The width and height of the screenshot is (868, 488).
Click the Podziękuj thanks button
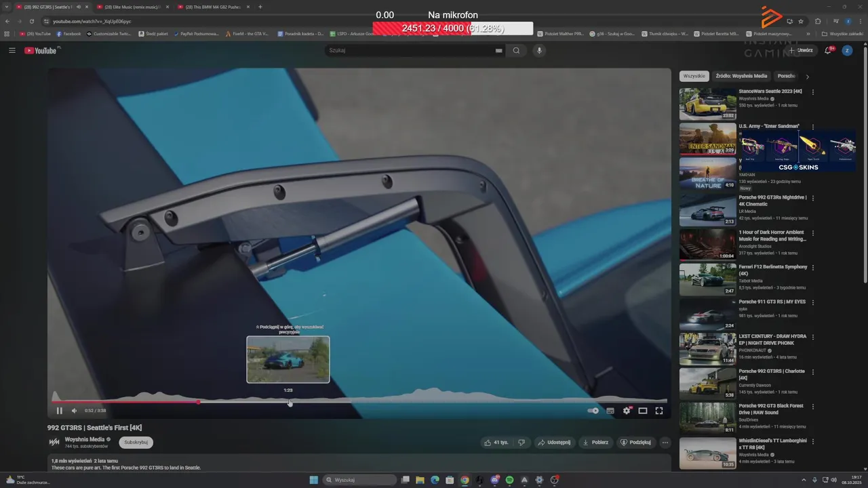click(635, 443)
